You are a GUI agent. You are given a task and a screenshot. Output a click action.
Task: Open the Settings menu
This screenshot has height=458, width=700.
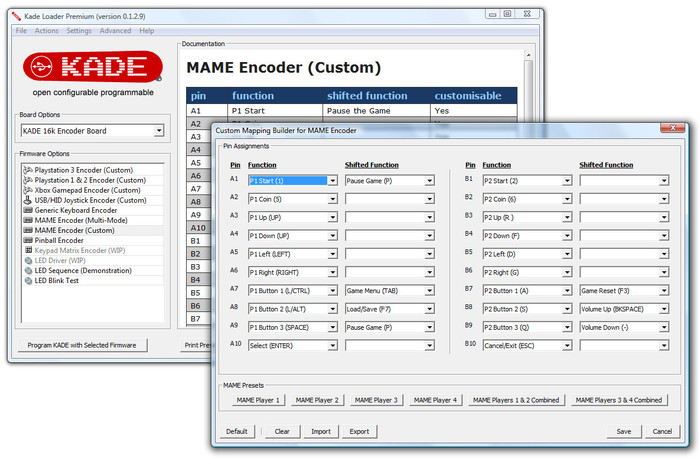(x=79, y=31)
